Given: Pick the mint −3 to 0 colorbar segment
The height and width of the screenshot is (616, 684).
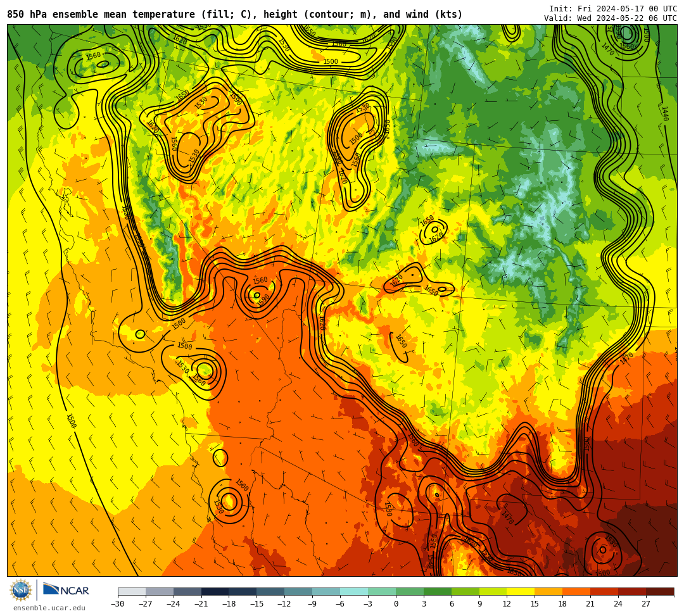Looking at the screenshot, I should tap(382, 591).
